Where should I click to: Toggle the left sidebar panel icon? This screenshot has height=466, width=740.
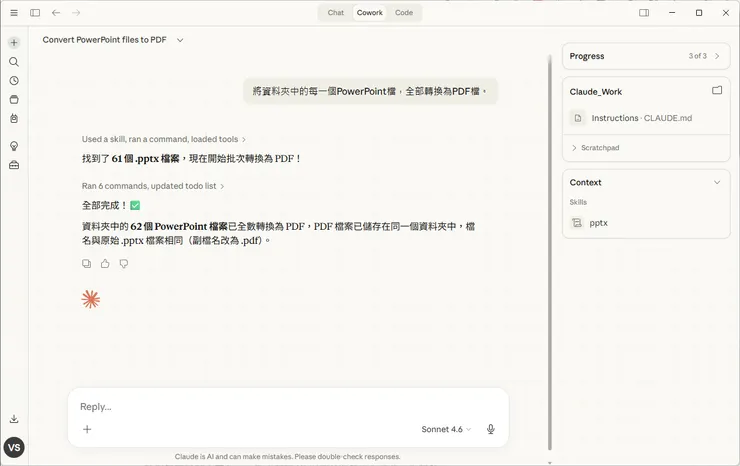click(x=35, y=13)
